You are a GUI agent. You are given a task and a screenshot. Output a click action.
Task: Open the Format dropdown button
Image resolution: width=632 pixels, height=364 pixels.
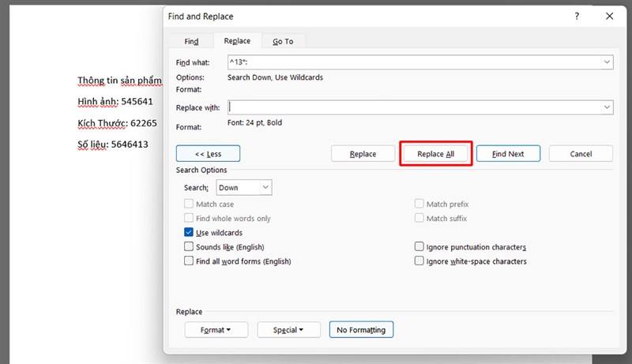pyautogui.click(x=216, y=330)
